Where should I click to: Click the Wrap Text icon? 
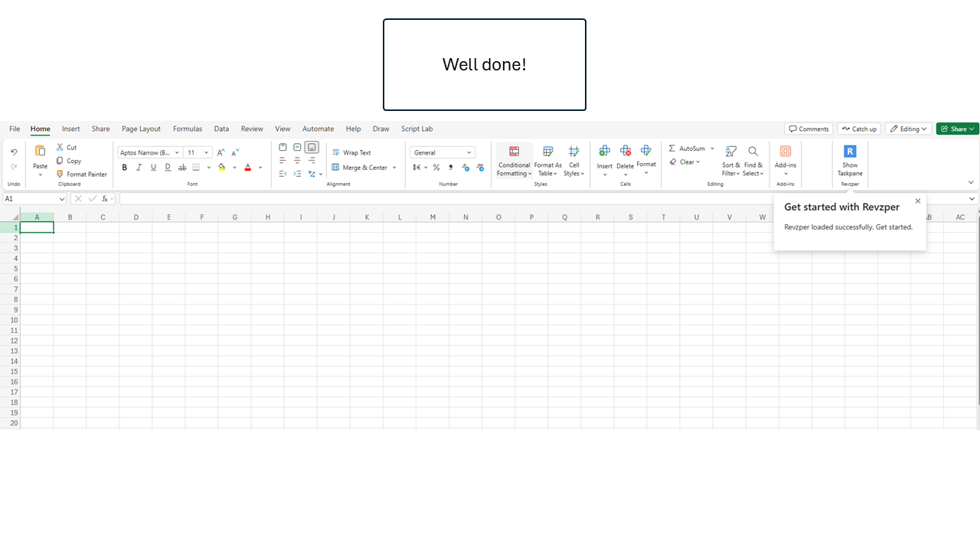pyautogui.click(x=335, y=153)
